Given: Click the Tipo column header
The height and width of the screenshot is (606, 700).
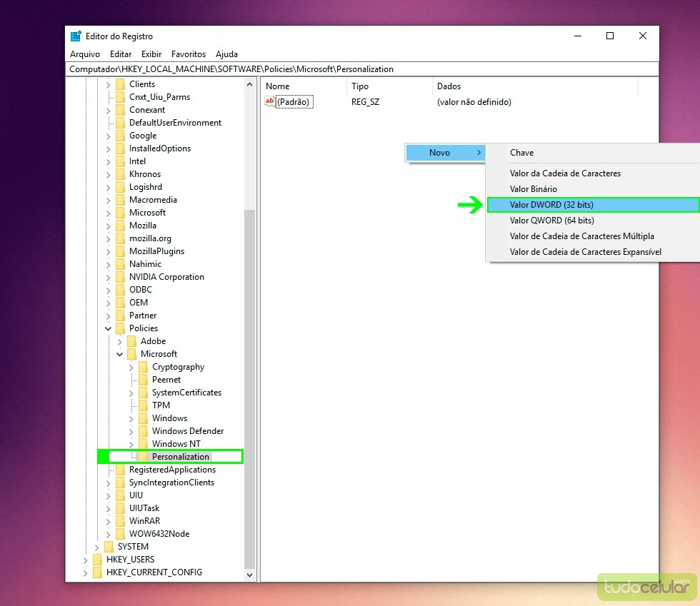Looking at the screenshot, I should coord(360,86).
